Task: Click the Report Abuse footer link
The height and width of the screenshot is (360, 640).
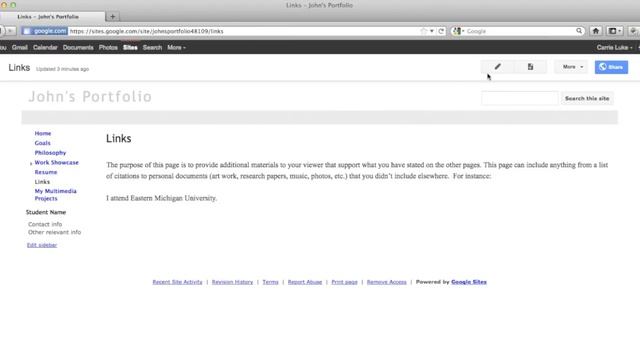Action: (304, 282)
